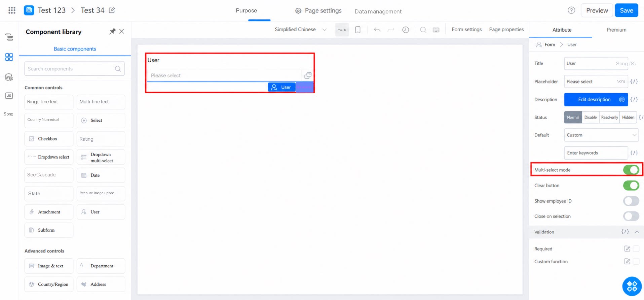
Task: Click the Save button
Action: [627, 10]
